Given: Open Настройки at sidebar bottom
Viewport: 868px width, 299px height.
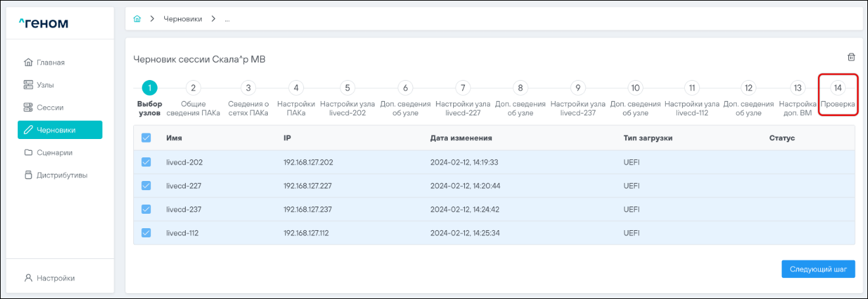Looking at the screenshot, I should (x=55, y=278).
